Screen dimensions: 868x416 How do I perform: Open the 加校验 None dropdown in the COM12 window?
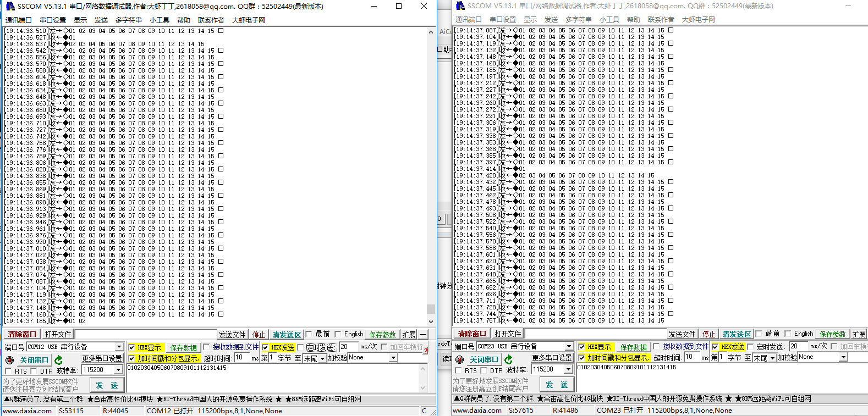[x=393, y=358]
